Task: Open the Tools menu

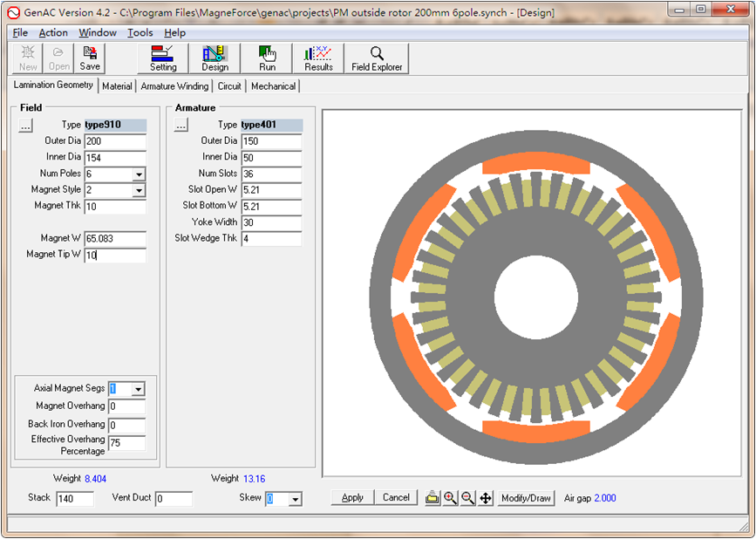Action: (x=140, y=32)
